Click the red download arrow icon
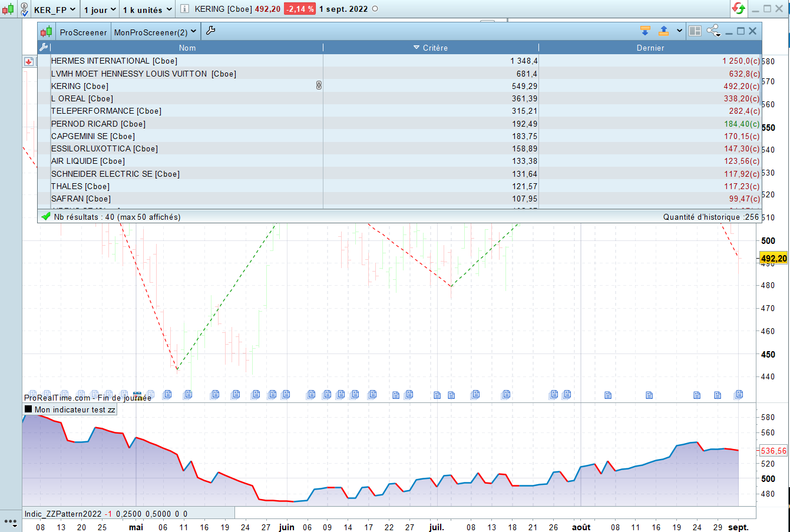The image size is (790, 532). [28, 61]
